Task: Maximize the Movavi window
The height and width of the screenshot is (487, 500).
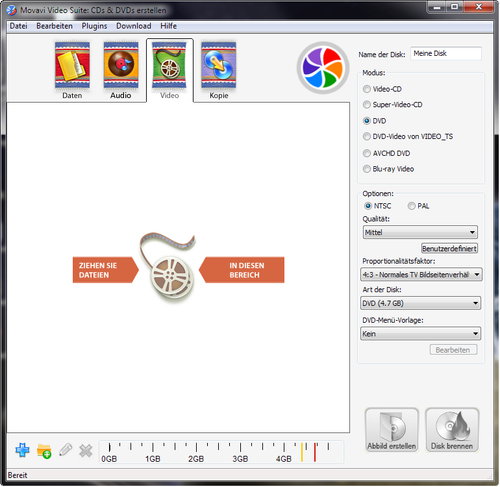Action: [454, 7]
